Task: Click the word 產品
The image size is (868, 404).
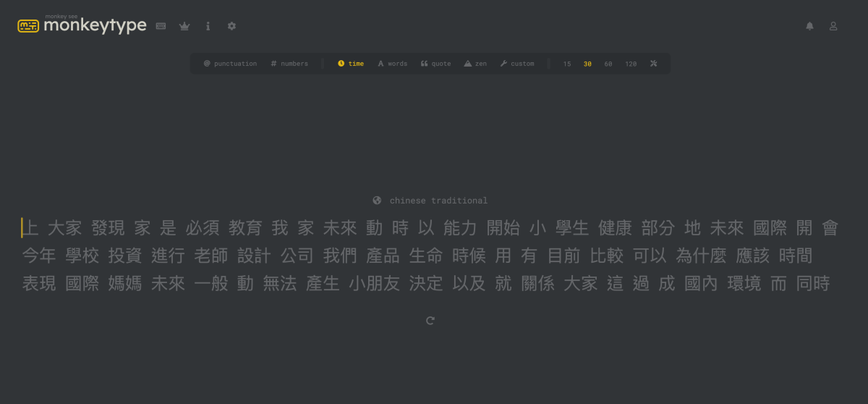Action: tap(383, 256)
